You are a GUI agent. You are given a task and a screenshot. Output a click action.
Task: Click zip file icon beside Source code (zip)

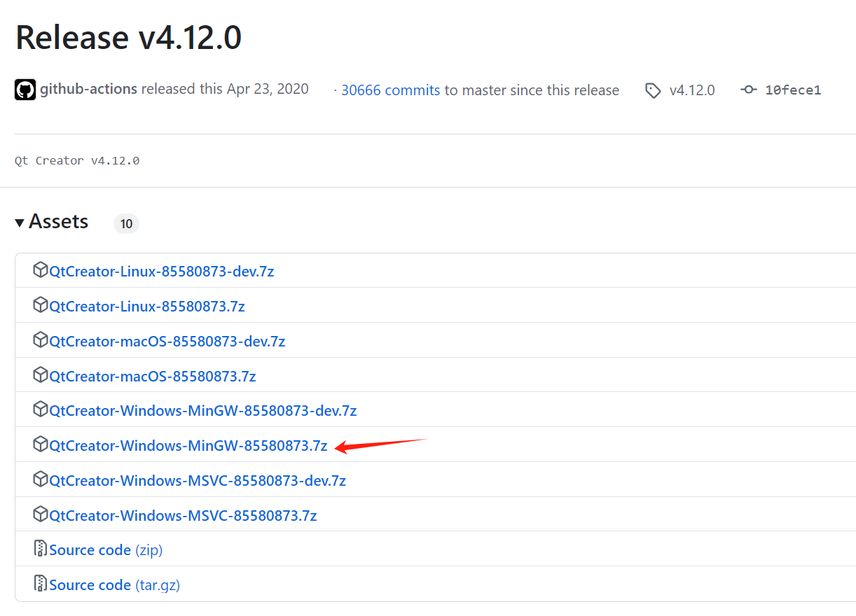pyautogui.click(x=41, y=549)
